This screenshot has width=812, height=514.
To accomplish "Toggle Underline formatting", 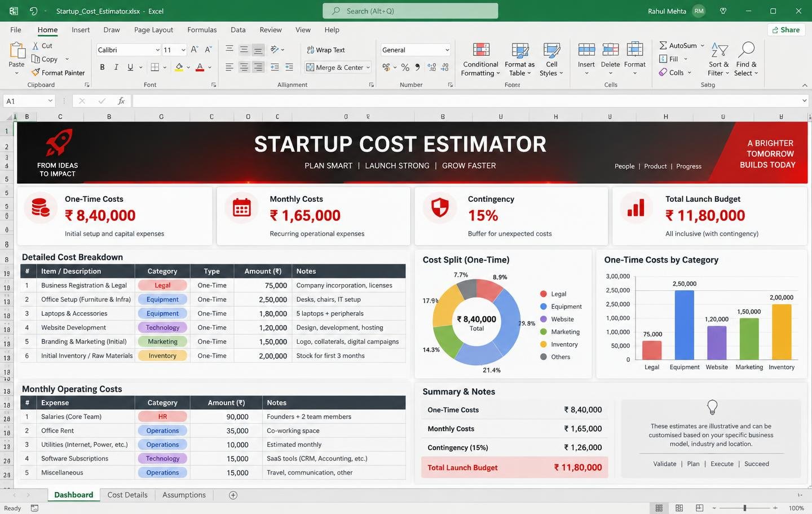I will 130,67.
